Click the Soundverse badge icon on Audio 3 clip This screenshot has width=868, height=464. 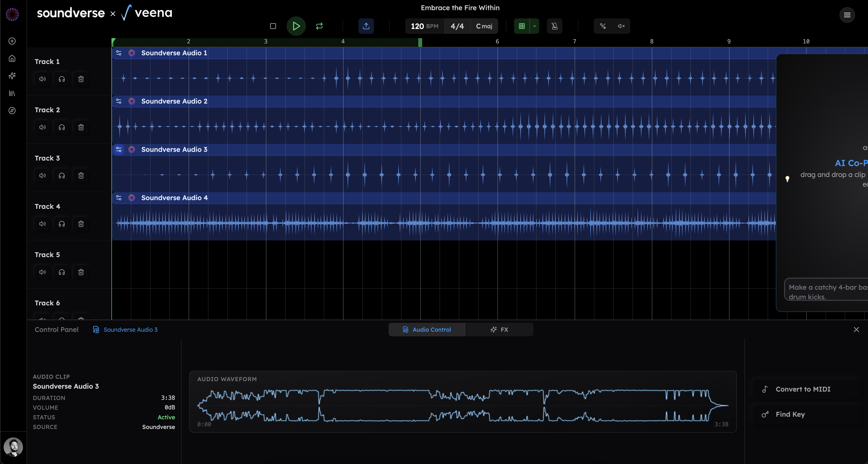click(132, 149)
